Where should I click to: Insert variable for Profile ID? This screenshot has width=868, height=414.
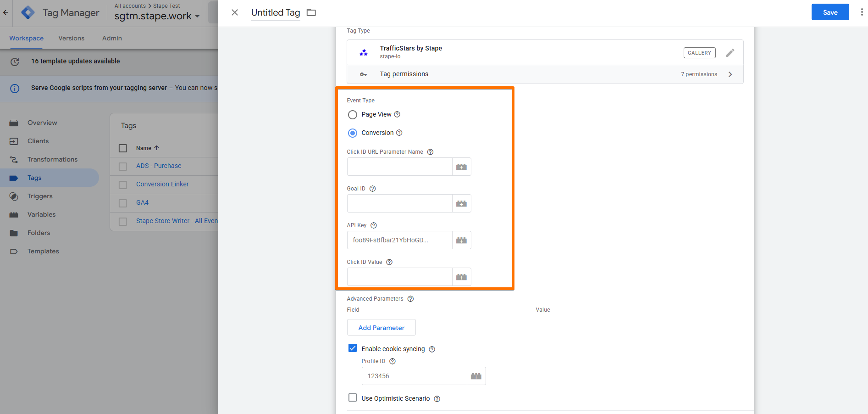pyautogui.click(x=476, y=376)
